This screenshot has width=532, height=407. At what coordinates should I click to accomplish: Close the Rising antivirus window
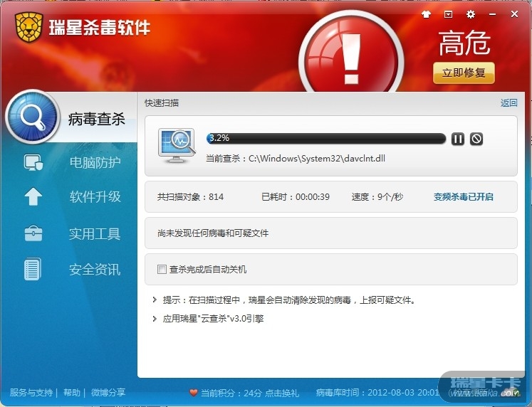click(514, 14)
